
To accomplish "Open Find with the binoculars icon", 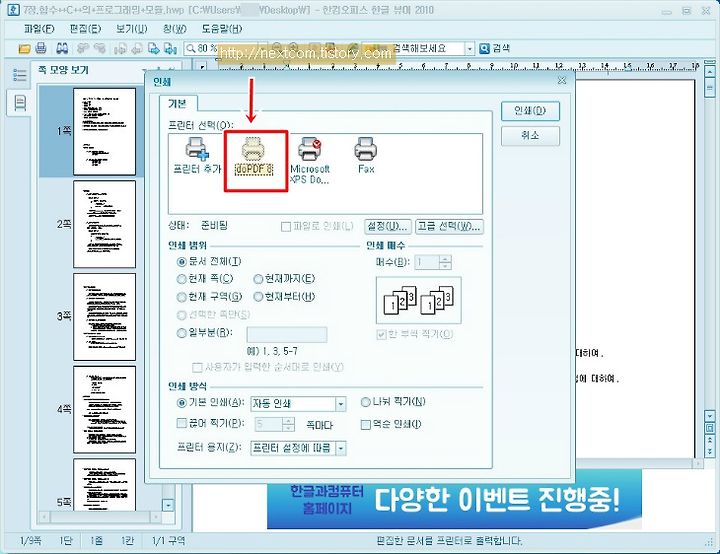I will [x=62, y=48].
